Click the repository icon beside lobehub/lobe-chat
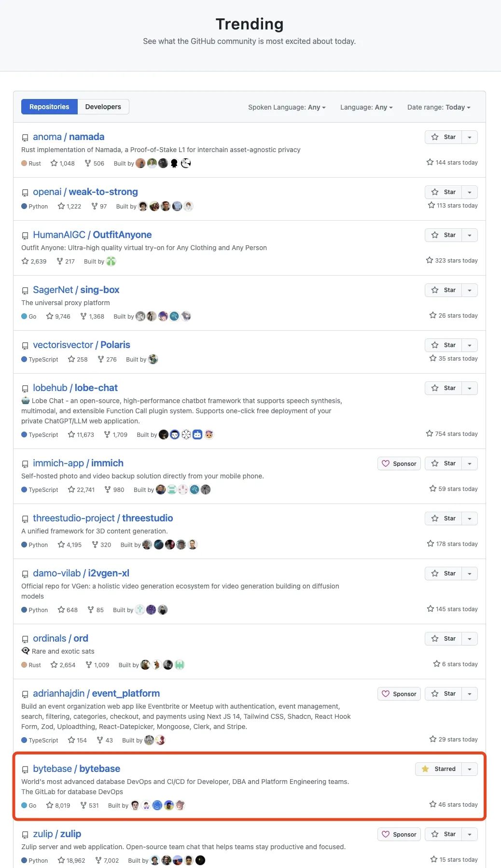501x868 pixels. click(x=25, y=389)
